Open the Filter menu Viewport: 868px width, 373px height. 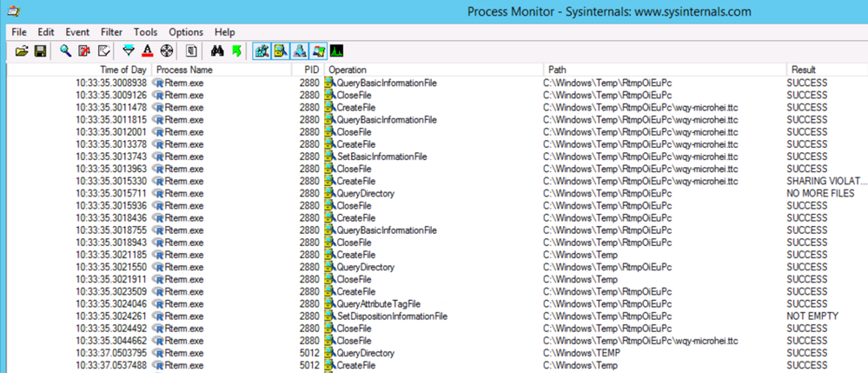tap(112, 32)
